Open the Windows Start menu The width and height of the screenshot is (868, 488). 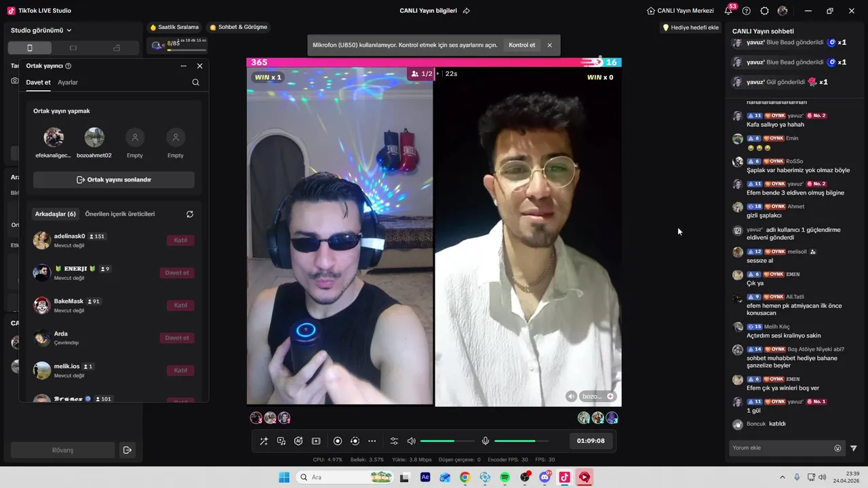(x=284, y=478)
